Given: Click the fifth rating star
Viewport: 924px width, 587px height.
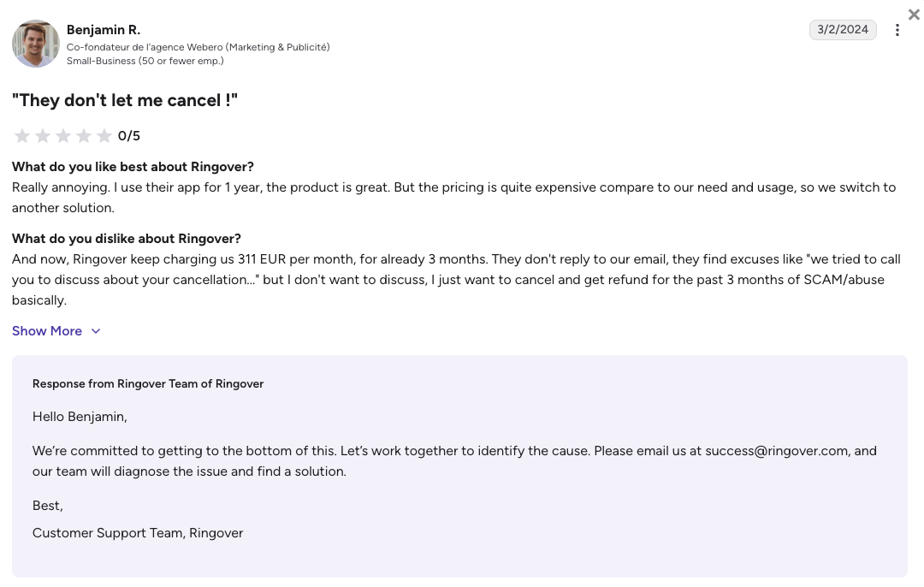Looking at the screenshot, I should coord(104,136).
